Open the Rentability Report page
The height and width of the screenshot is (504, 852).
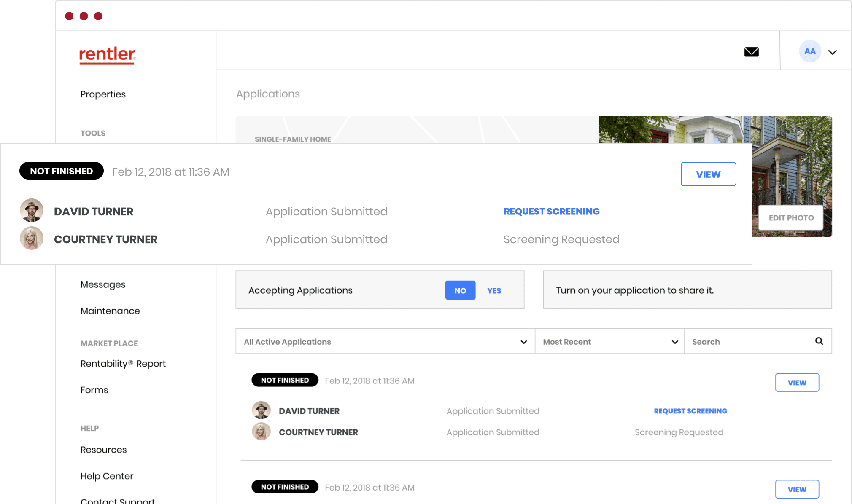[x=123, y=363]
